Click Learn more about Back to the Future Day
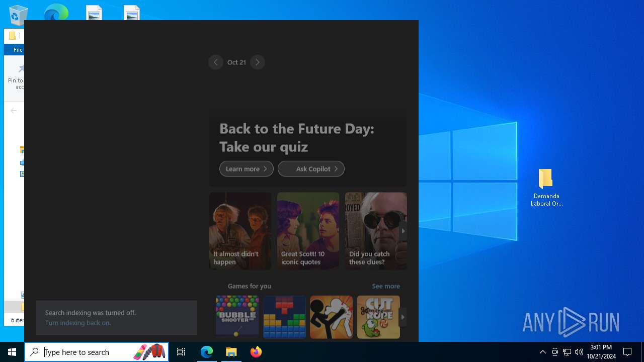The width and height of the screenshot is (644, 362). (247, 169)
